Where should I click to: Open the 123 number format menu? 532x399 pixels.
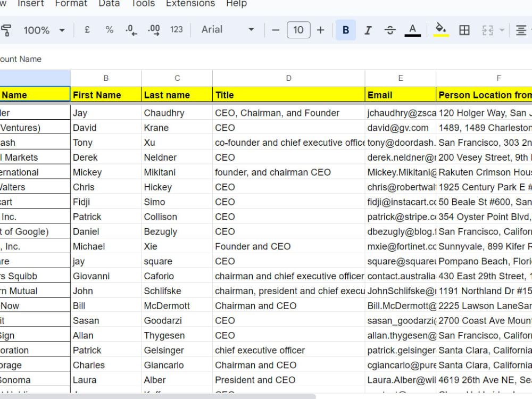(176, 30)
